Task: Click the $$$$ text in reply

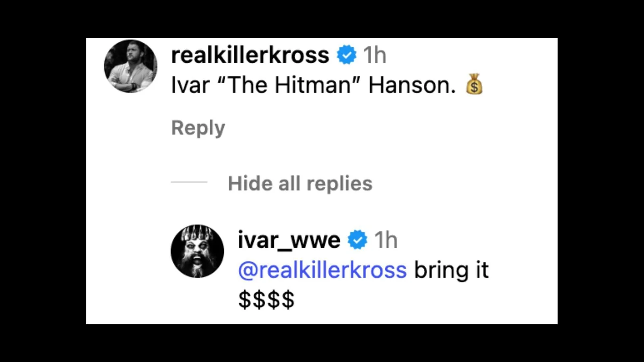Action: [x=266, y=300]
